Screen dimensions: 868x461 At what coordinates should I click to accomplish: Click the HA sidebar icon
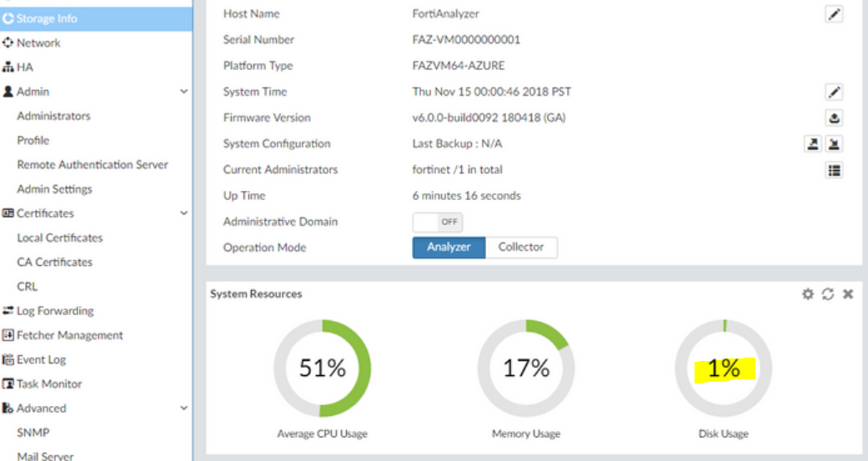point(8,67)
